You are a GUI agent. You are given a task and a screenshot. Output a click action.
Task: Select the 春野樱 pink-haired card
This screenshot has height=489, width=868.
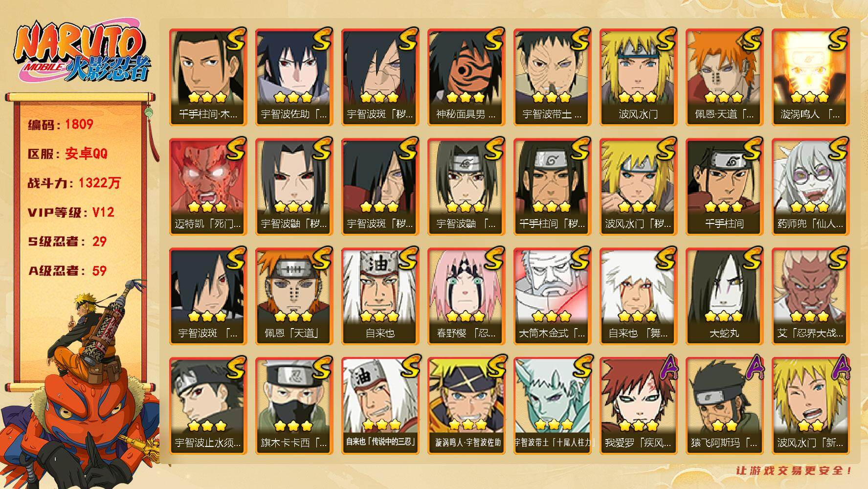(x=466, y=296)
